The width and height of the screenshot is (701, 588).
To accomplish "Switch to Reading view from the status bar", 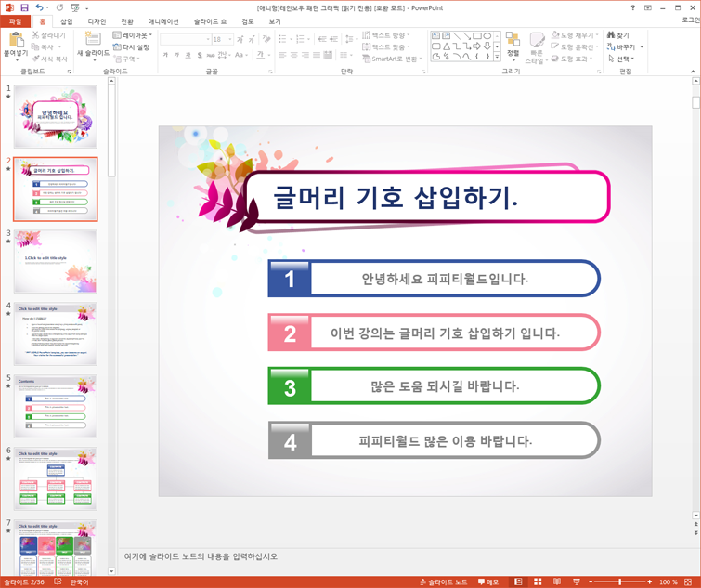I will pos(557,581).
